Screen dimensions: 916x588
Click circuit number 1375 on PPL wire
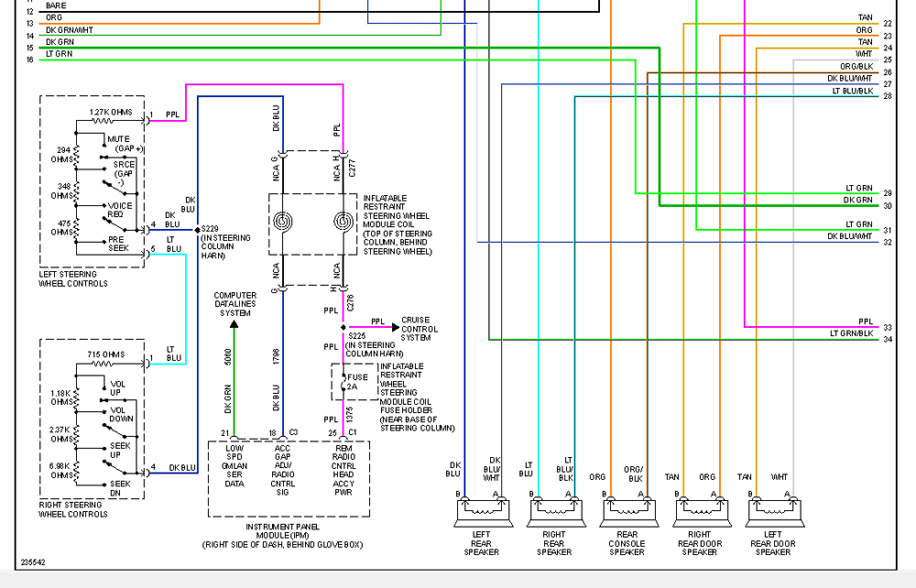click(349, 415)
